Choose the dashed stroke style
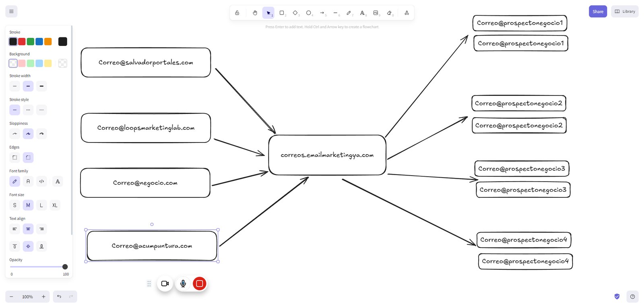This screenshot has width=644, height=308. (x=28, y=110)
